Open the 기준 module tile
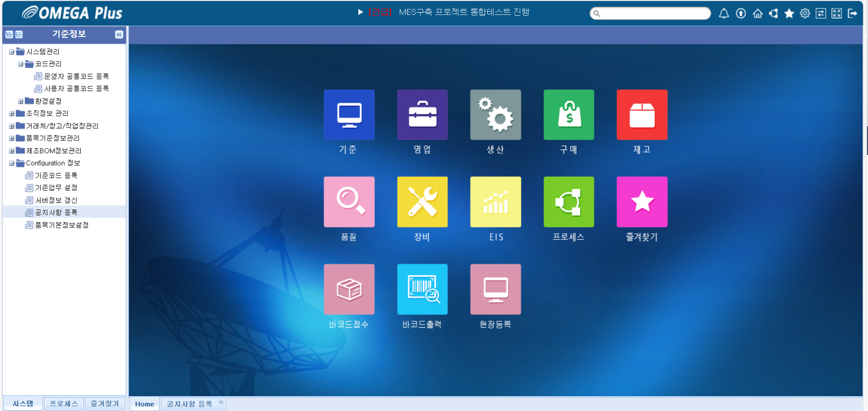The image size is (868, 411). (x=349, y=115)
